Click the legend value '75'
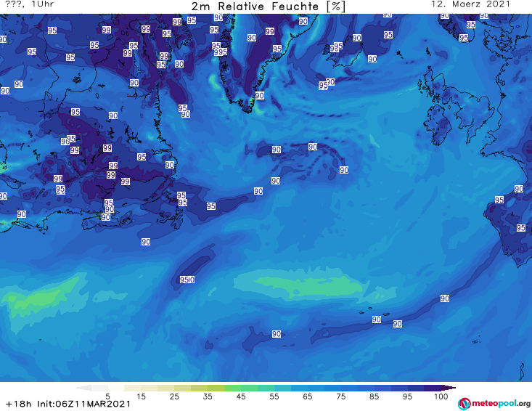Viewport: 532px width, 411px height. tap(340, 396)
